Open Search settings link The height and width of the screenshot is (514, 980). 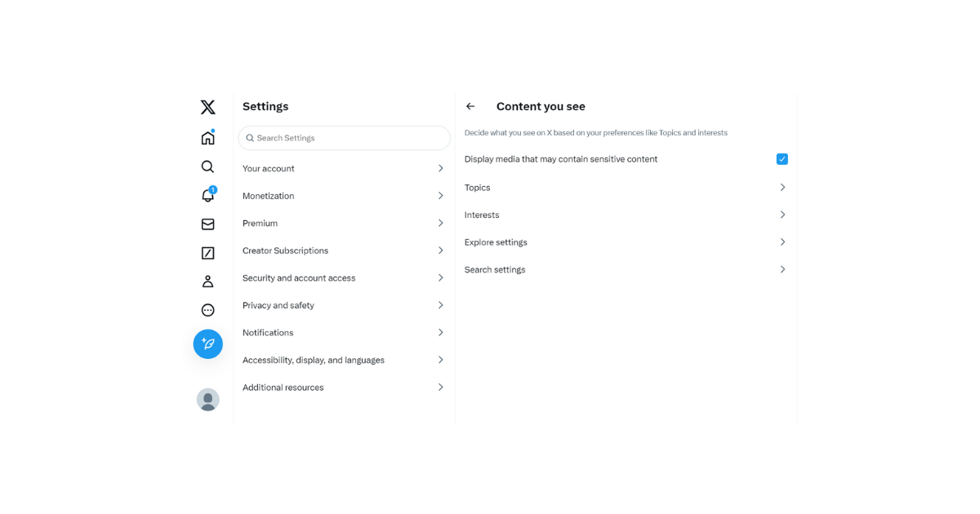495,269
